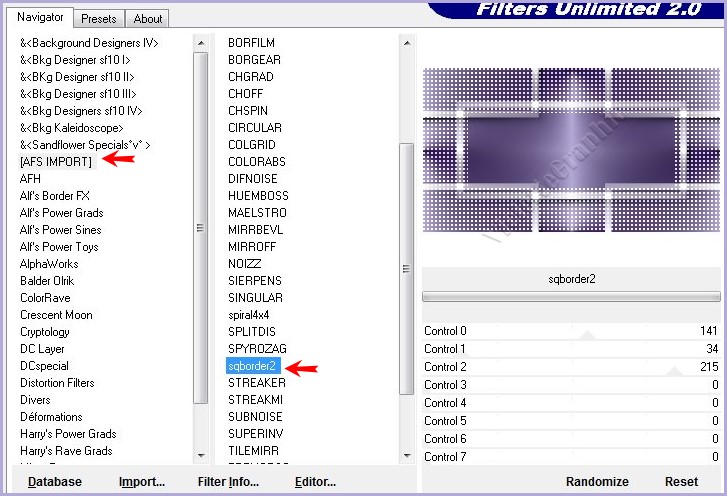Viewport: 727px width, 496px height.
Task: Select Alf's Power Toys category
Action: tap(59, 247)
